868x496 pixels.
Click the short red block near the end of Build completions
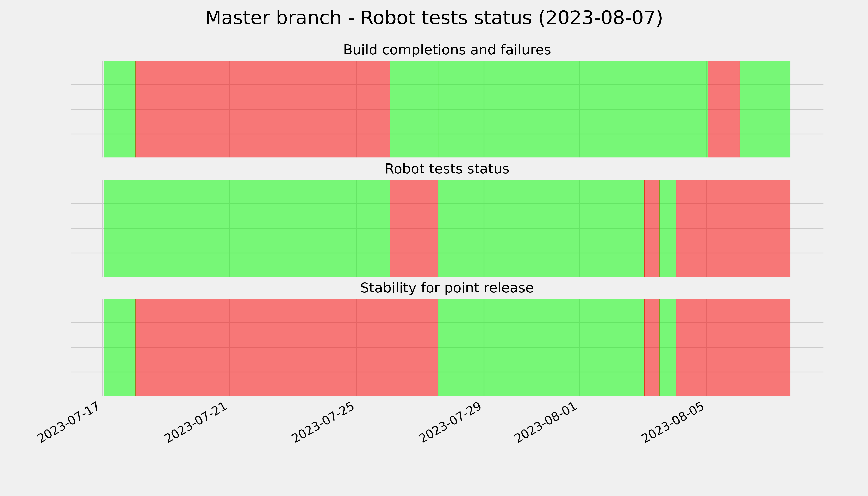click(724, 109)
